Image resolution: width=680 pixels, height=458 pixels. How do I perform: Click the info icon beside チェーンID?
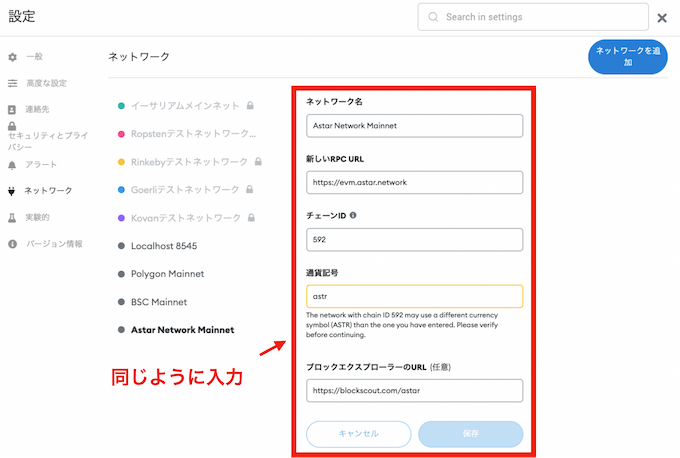point(353,215)
